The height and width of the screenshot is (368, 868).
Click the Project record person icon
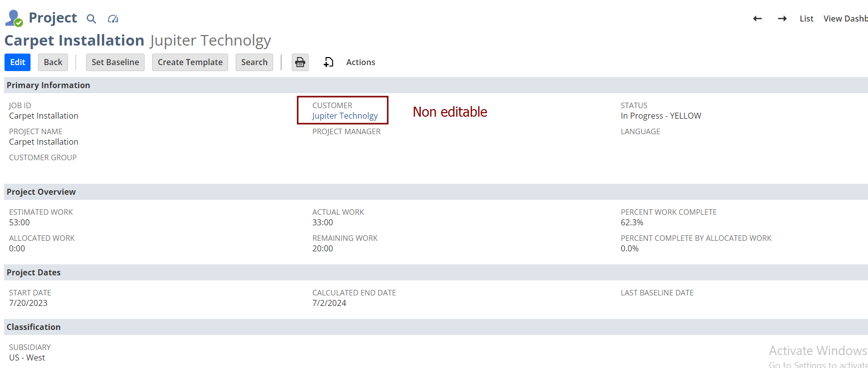point(14,18)
